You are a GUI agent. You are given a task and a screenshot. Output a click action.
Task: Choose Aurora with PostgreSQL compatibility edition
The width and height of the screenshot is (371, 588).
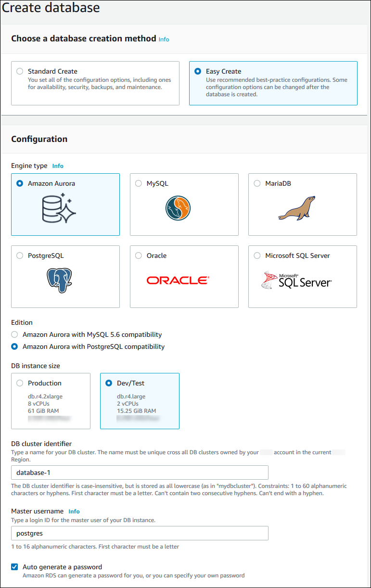(x=15, y=346)
